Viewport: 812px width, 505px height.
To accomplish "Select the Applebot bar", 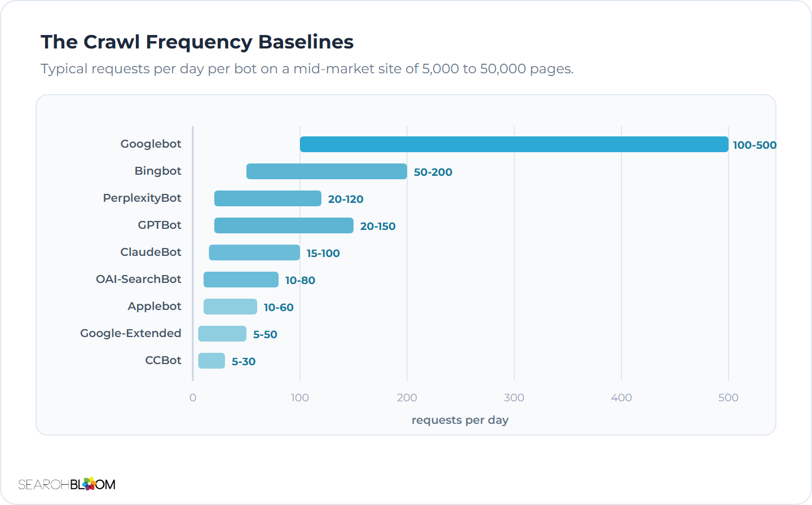I will [x=230, y=307].
